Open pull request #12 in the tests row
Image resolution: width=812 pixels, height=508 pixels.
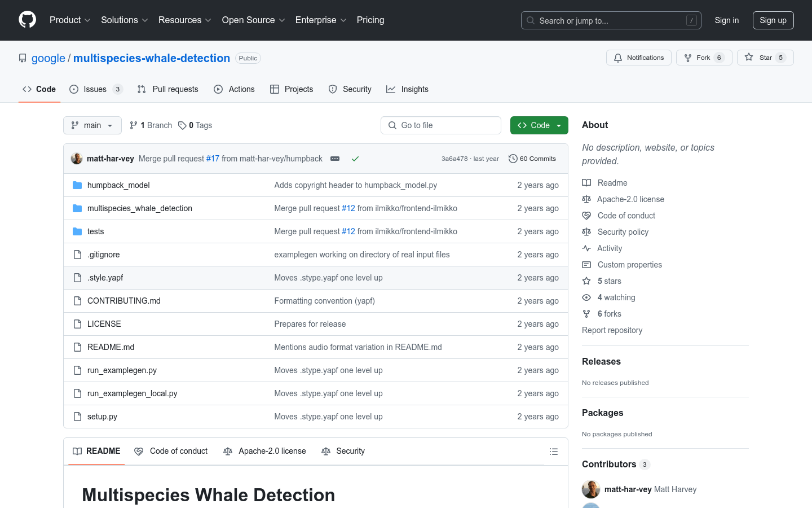pos(348,231)
